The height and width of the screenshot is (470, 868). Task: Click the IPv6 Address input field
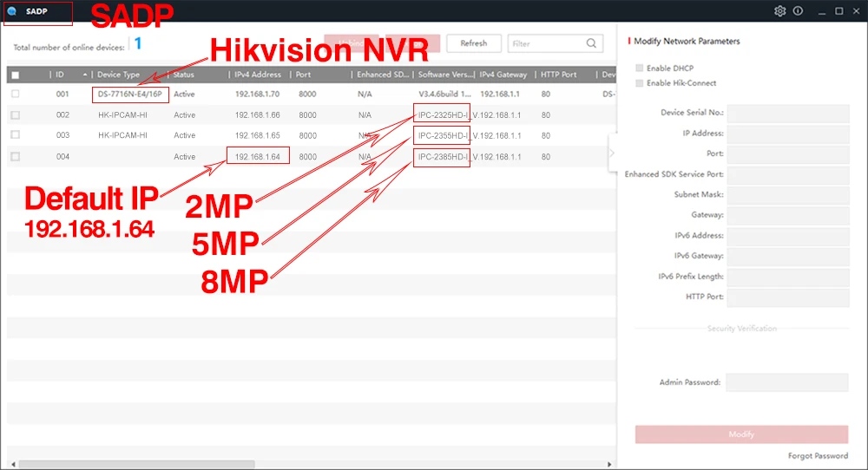(x=788, y=236)
